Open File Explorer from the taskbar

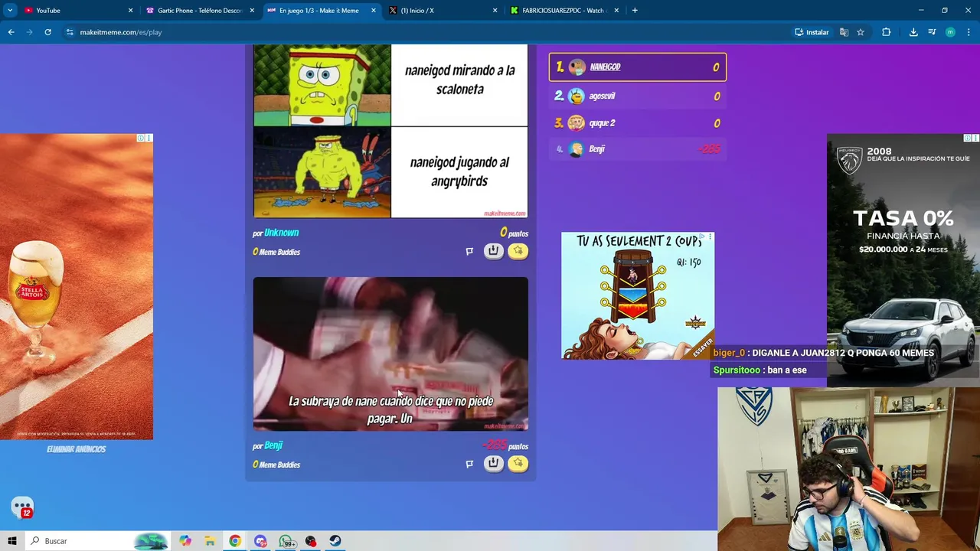tap(210, 541)
